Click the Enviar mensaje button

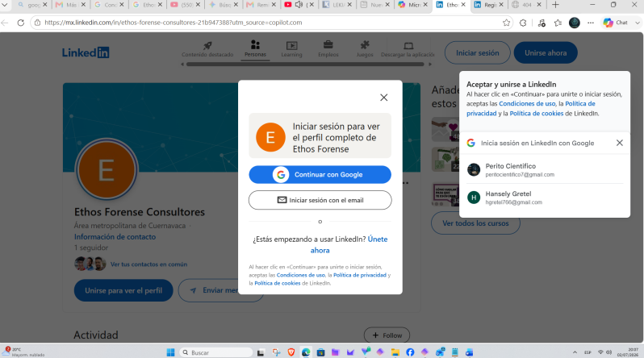coord(220,290)
